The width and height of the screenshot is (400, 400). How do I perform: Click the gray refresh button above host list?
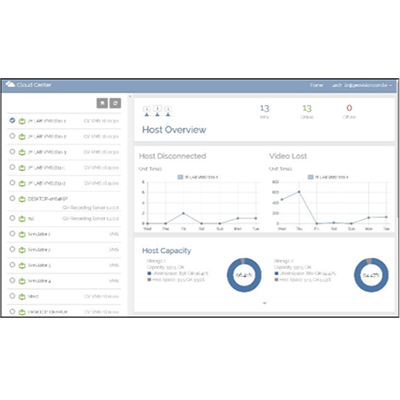point(115,103)
